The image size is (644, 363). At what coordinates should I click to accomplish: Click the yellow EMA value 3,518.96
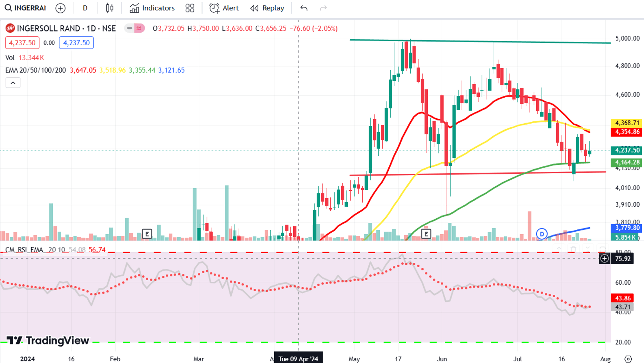(112, 70)
